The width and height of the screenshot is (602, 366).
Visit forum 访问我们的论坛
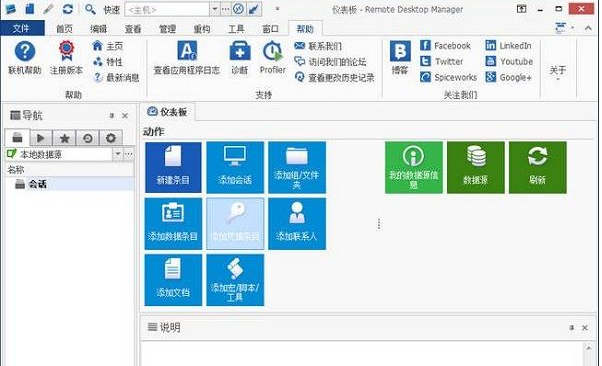330,61
